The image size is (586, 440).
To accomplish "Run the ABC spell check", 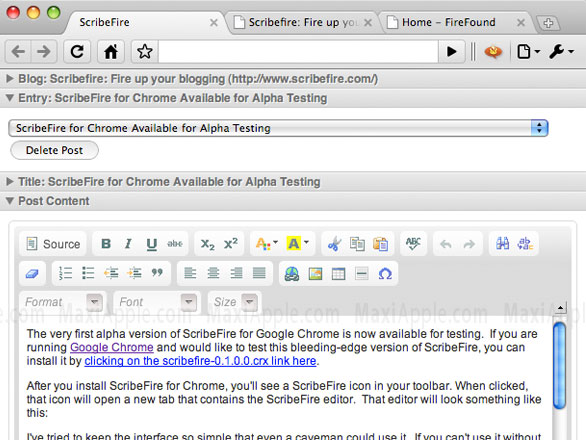I will click(413, 244).
